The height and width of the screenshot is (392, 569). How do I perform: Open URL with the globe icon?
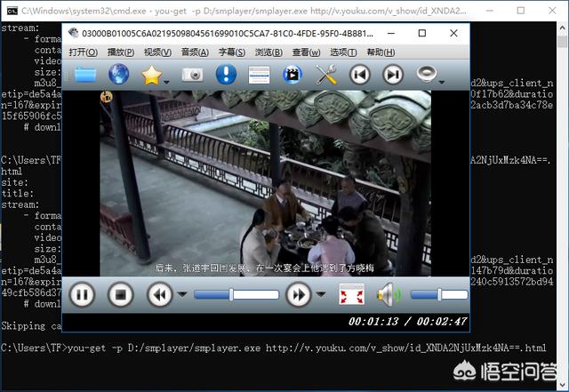(x=118, y=74)
